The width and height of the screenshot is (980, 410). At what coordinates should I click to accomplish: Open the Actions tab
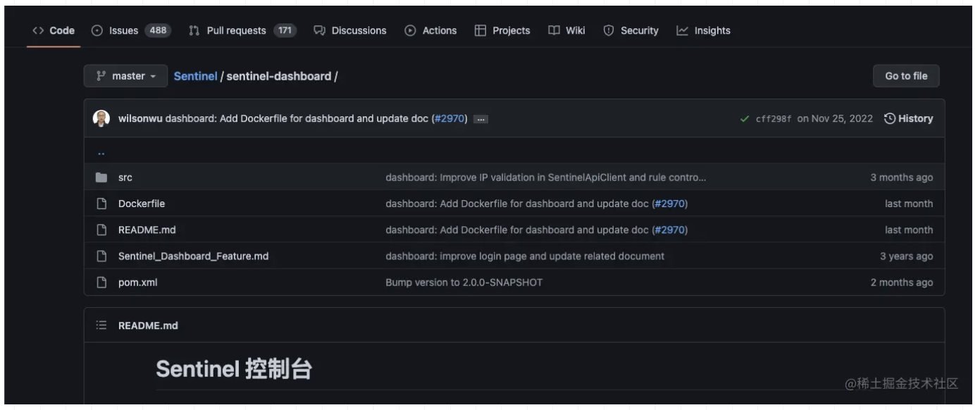coord(430,30)
